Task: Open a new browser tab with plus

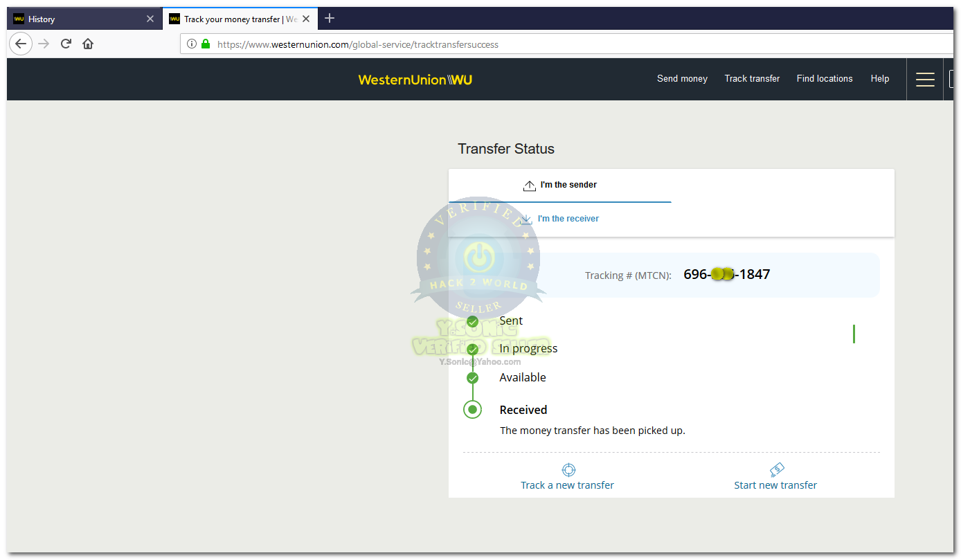Action: pos(330,18)
